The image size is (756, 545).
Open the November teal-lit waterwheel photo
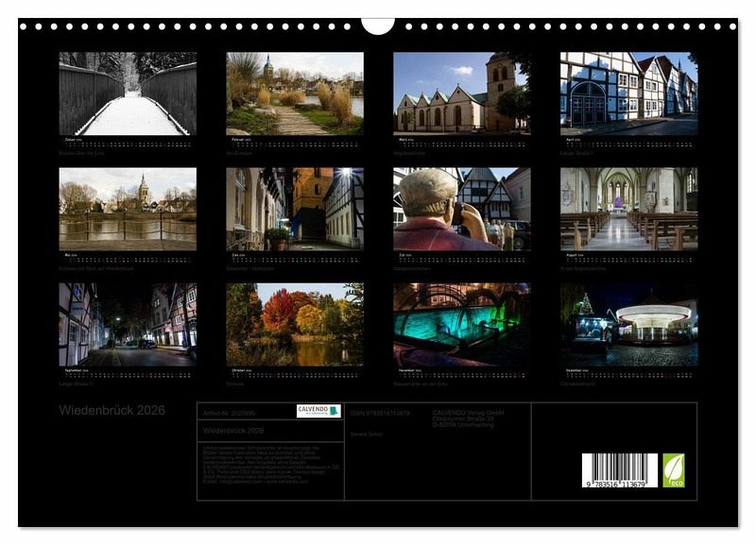[462, 324]
